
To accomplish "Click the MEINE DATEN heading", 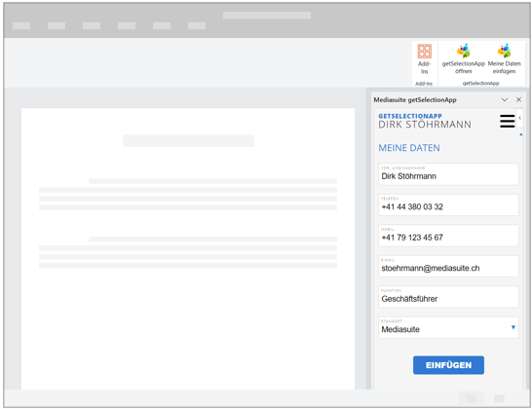I will [409, 148].
